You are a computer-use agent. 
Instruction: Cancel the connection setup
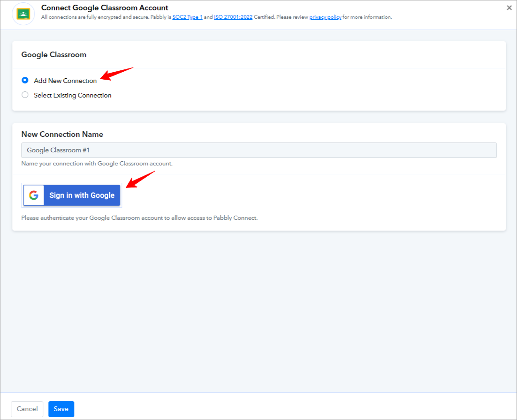(27, 409)
